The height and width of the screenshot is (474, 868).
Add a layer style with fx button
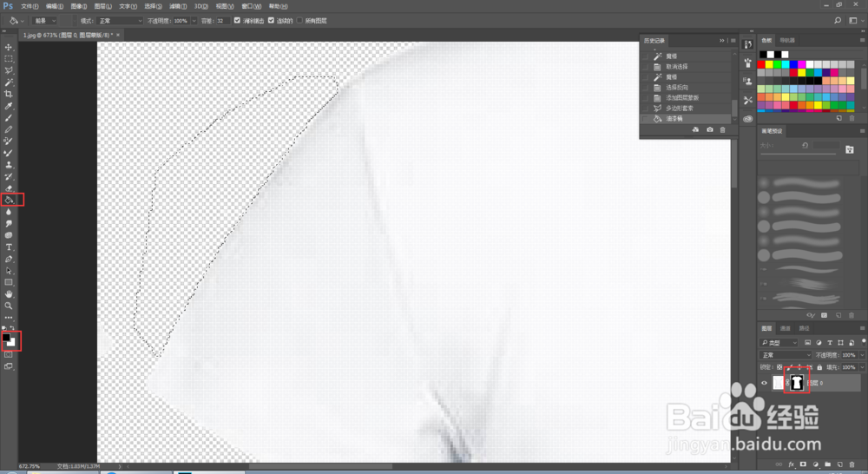[x=791, y=464]
